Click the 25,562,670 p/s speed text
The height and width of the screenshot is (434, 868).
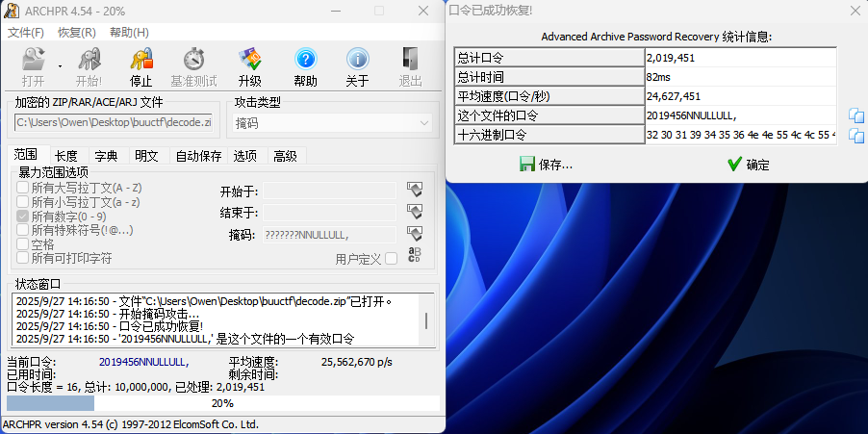click(356, 362)
